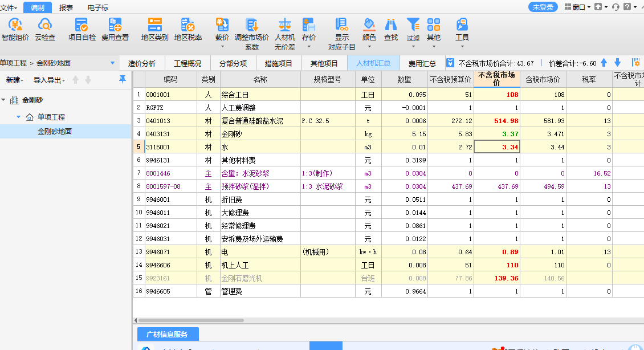Click code 8001597-08 cell
The width and height of the screenshot is (644, 350).
[171, 186]
